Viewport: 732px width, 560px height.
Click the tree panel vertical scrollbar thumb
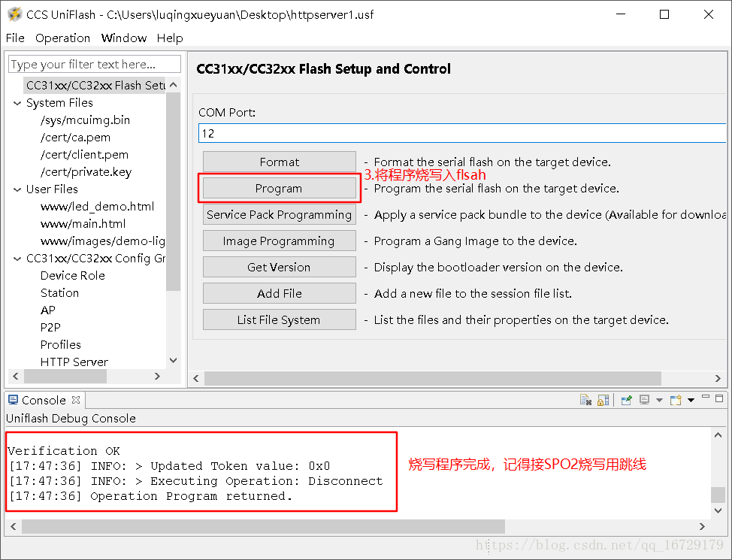[173, 192]
